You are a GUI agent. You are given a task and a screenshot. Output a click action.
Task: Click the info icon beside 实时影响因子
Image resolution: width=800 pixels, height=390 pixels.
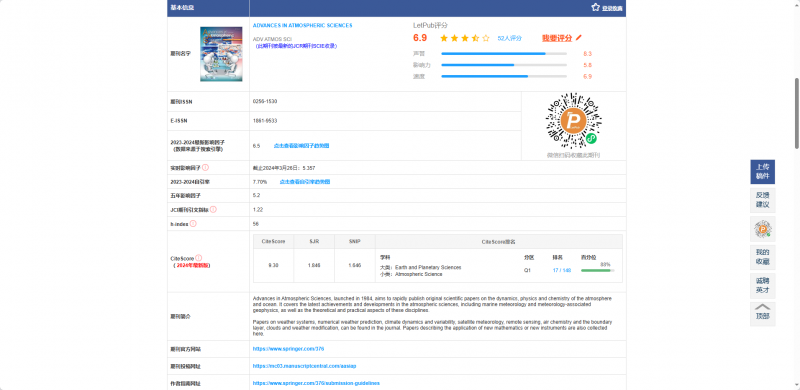(206, 167)
